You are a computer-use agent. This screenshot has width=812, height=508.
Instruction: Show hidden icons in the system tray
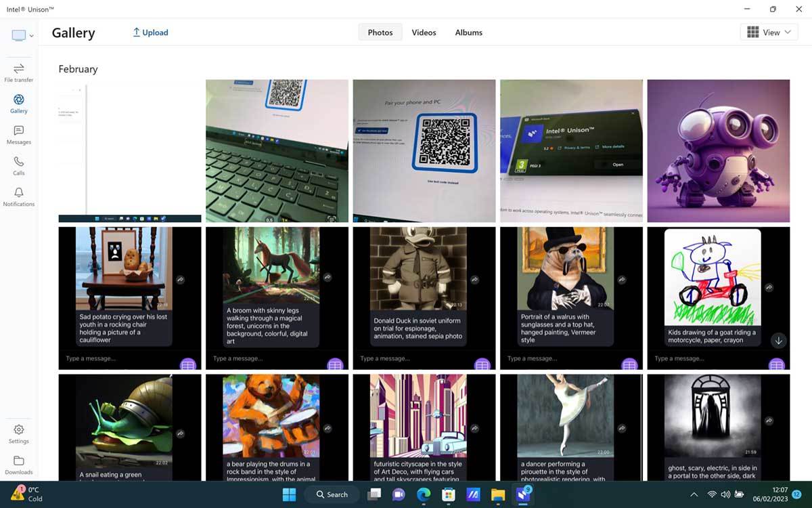694,494
